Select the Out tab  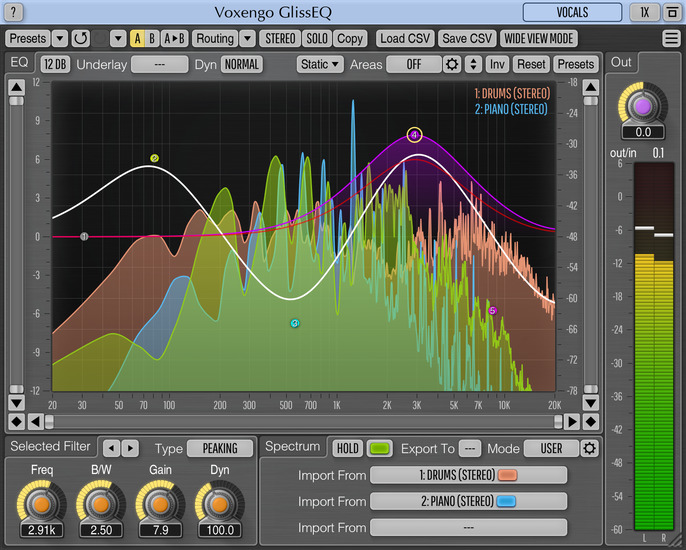point(621,63)
